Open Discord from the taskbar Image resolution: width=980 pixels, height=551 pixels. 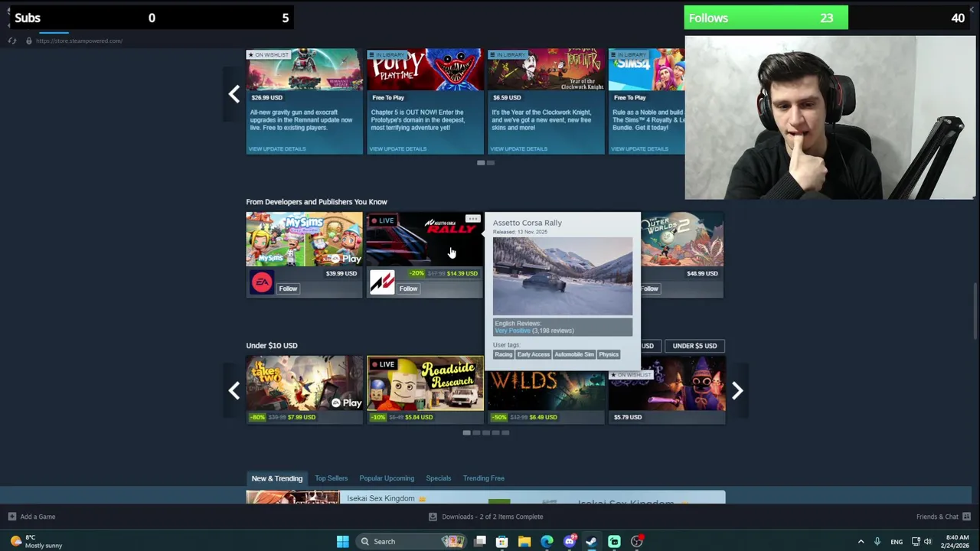(570, 541)
